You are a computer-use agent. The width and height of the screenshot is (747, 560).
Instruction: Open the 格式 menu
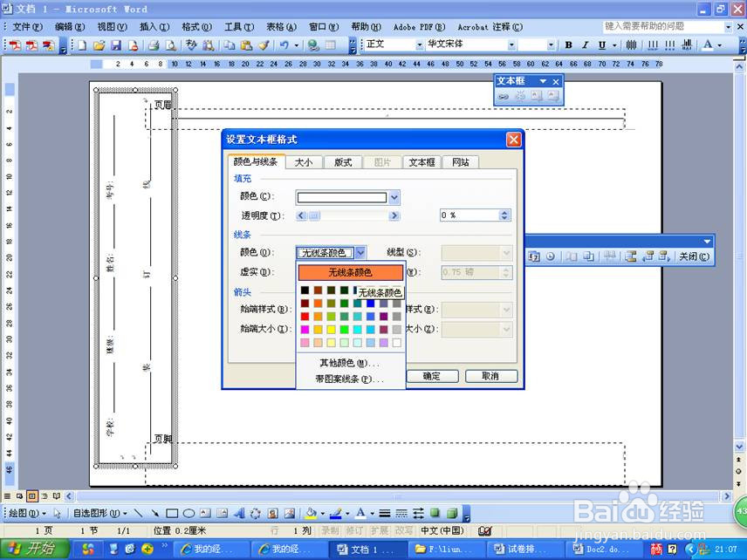pos(196,27)
